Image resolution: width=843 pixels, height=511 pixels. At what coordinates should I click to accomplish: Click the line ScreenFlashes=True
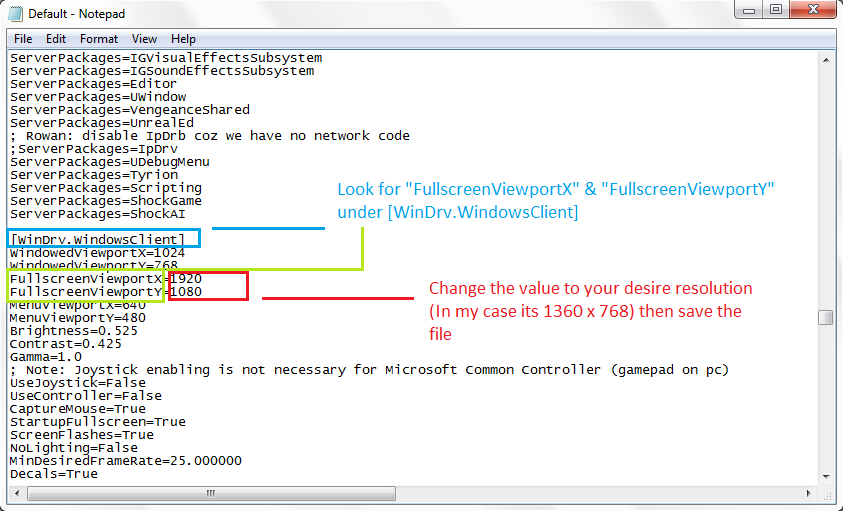pyautogui.click(x=82, y=435)
